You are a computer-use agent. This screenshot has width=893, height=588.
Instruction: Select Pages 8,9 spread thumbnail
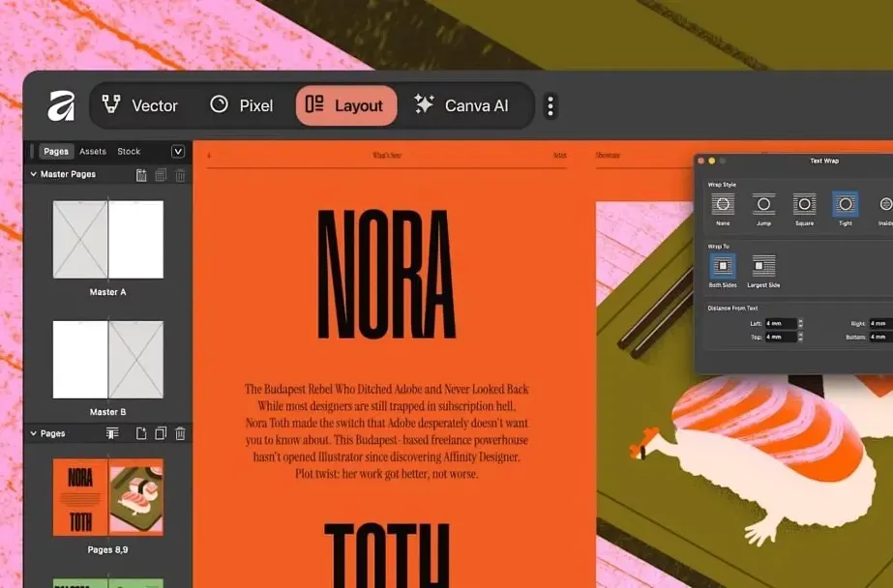107,497
